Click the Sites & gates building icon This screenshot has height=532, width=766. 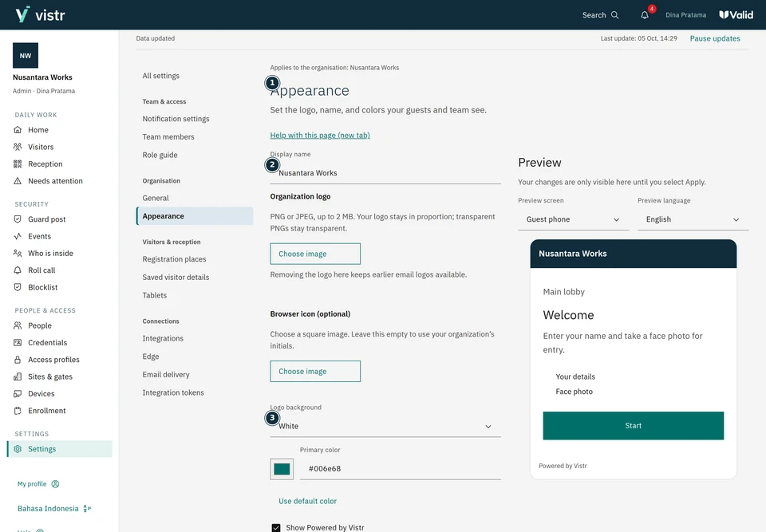click(18, 376)
